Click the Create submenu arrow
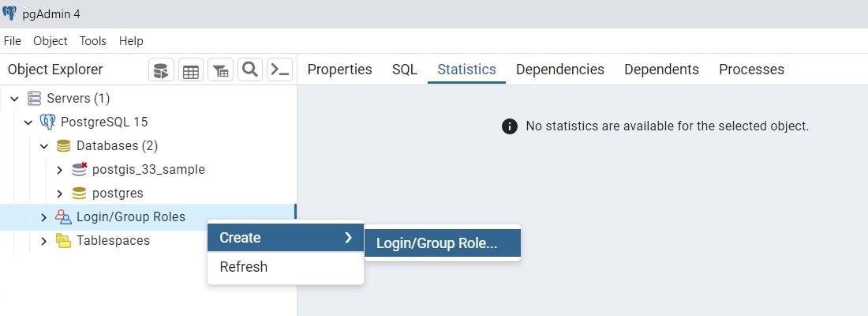 coord(348,238)
